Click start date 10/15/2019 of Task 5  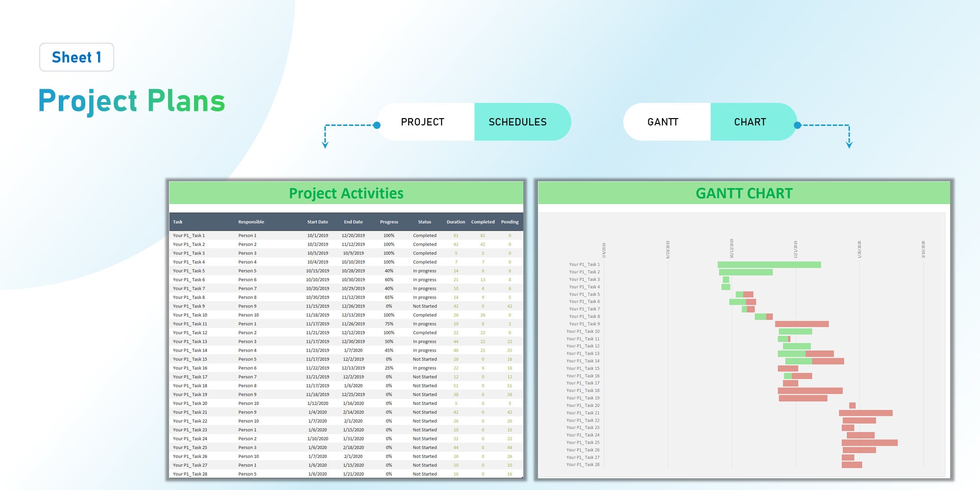pyautogui.click(x=318, y=271)
